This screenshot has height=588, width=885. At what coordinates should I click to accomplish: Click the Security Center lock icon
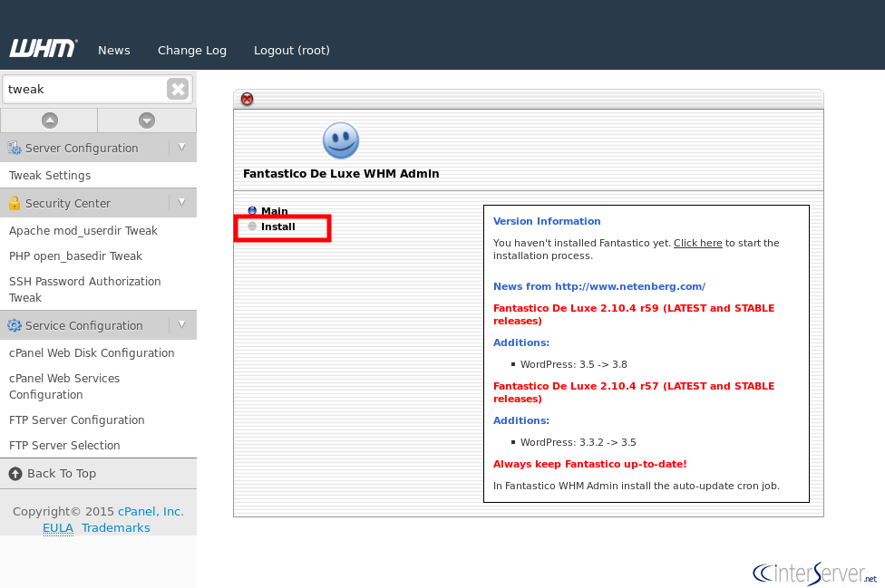tap(15, 203)
